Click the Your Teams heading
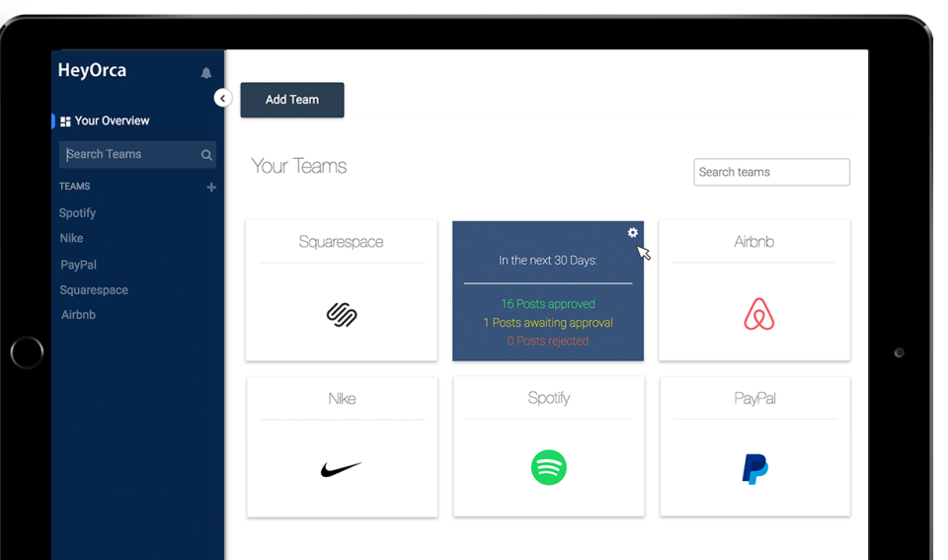The width and height of the screenshot is (948, 560). (298, 166)
